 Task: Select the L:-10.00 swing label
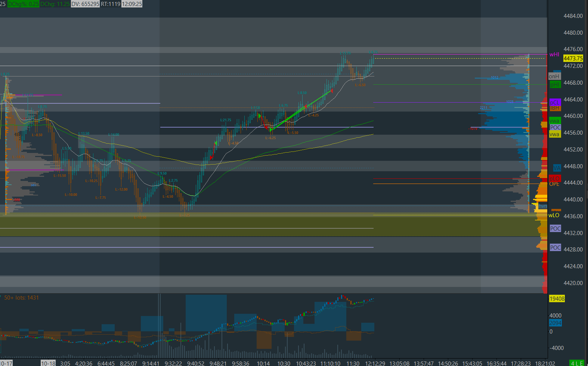(x=71, y=195)
